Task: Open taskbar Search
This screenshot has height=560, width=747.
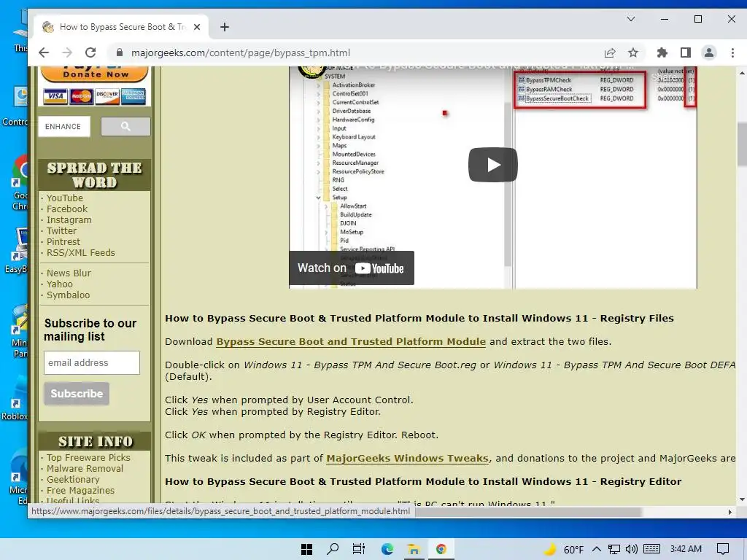Action: [x=333, y=549]
